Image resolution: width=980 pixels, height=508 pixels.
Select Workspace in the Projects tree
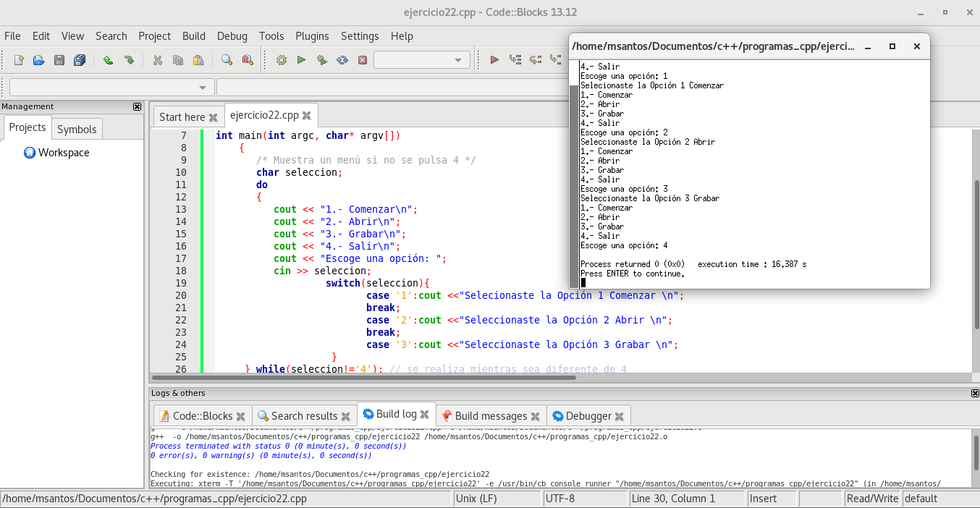(64, 153)
